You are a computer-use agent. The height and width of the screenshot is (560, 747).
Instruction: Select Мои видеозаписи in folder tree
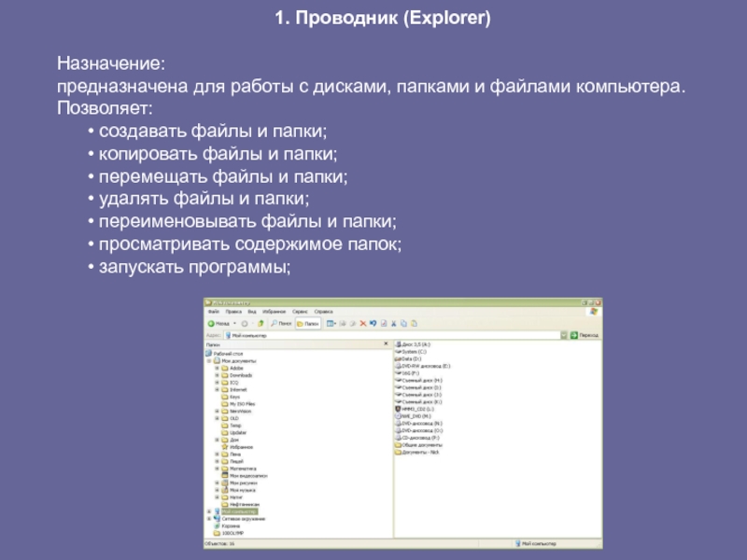point(245,476)
